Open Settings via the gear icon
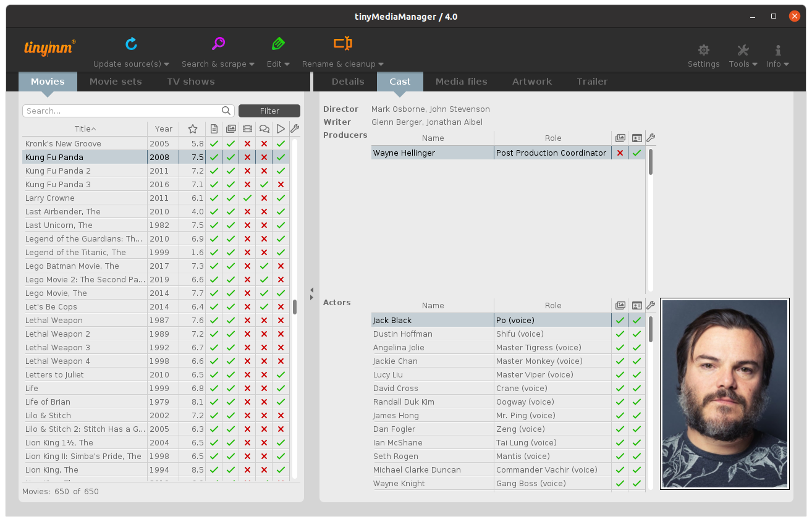 point(703,51)
